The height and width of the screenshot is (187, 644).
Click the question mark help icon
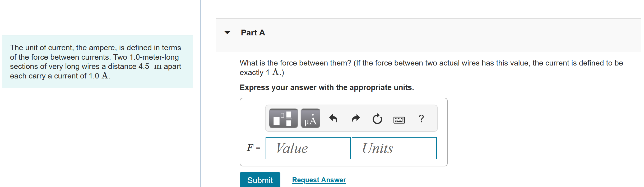(x=421, y=119)
